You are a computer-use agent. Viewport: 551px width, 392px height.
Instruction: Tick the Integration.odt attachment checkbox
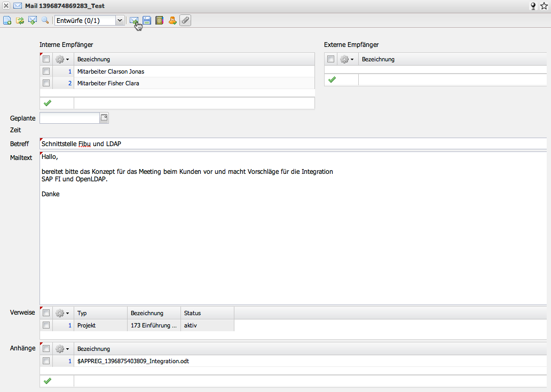46,361
